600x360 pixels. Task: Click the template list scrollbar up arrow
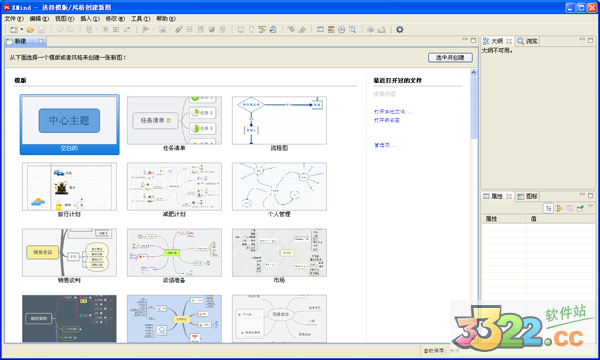coord(474,72)
